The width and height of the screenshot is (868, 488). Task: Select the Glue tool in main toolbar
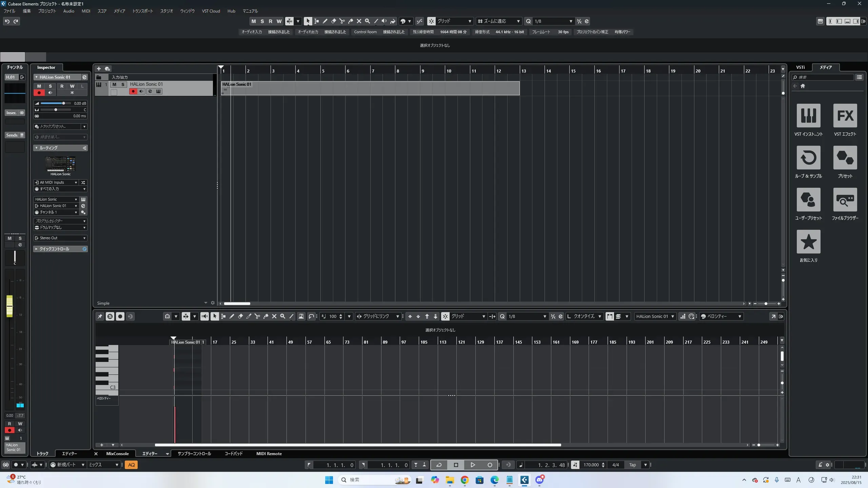pyautogui.click(x=351, y=21)
